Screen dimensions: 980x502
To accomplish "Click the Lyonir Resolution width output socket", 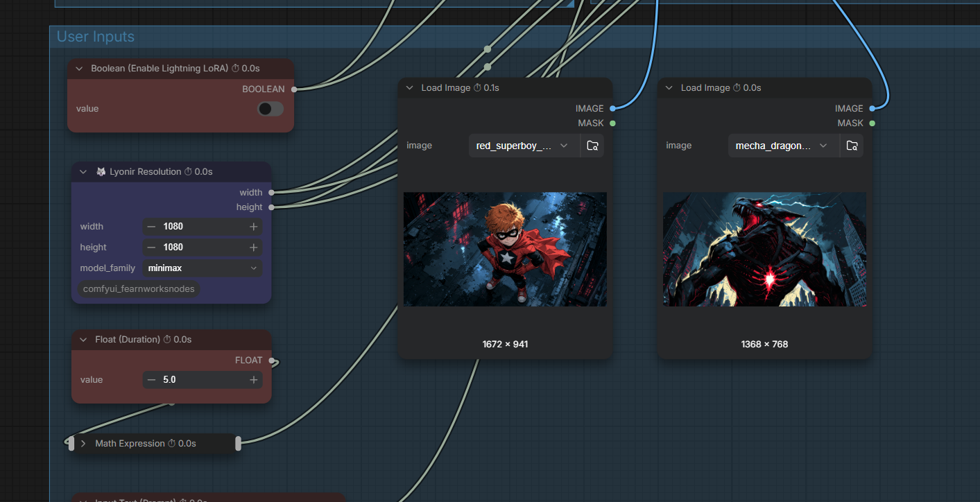I will [x=270, y=192].
